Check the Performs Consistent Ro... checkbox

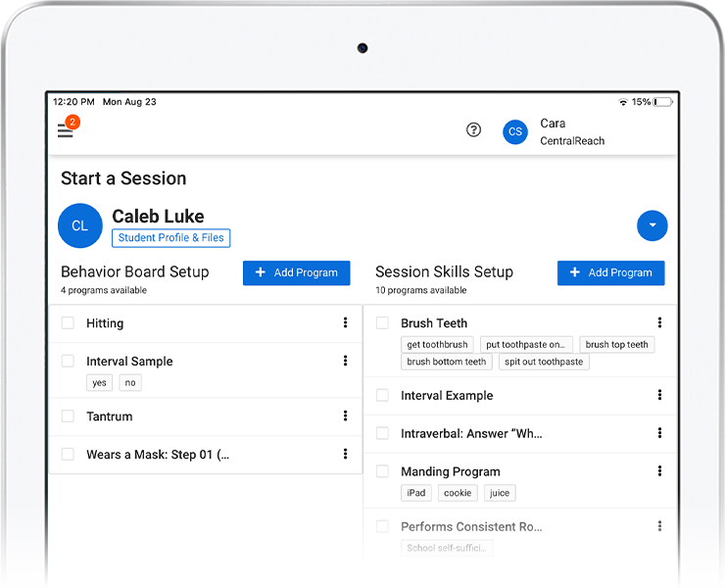[x=382, y=526]
